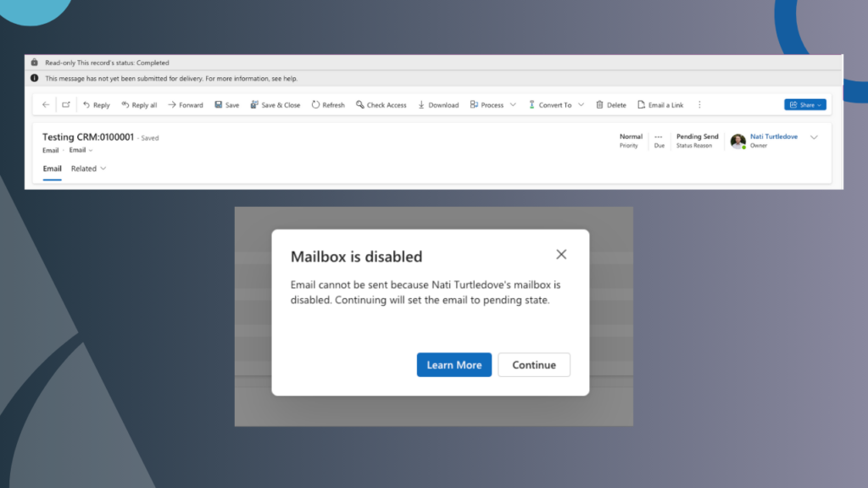Viewport: 868px width, 488px height.
Task: Select the Forward email icon
Action: [185, 104]
